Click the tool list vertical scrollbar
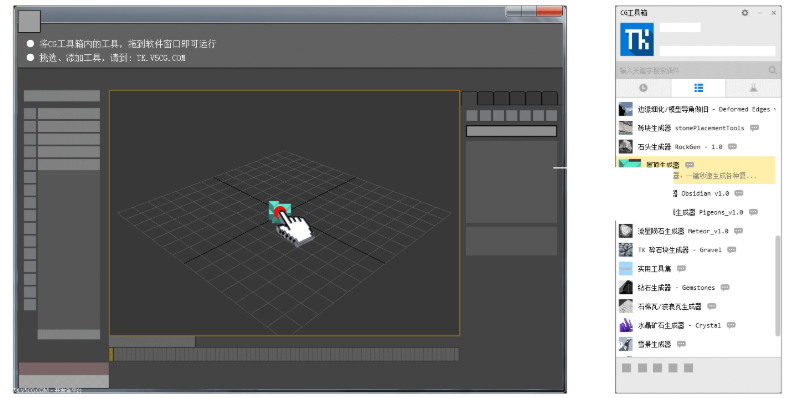The width and height of the screenshot is (796, 398). [778, 285]
